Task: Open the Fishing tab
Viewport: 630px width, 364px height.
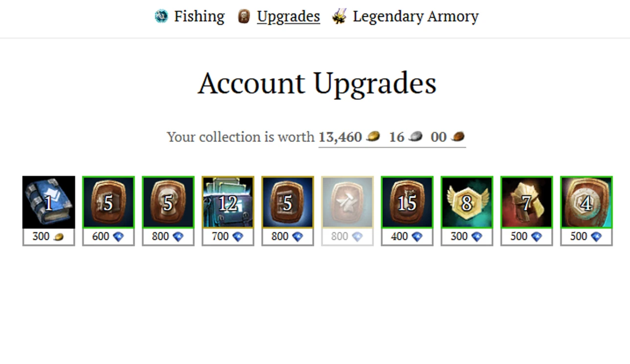Action: pyautogui.click(x=199, y=16)
